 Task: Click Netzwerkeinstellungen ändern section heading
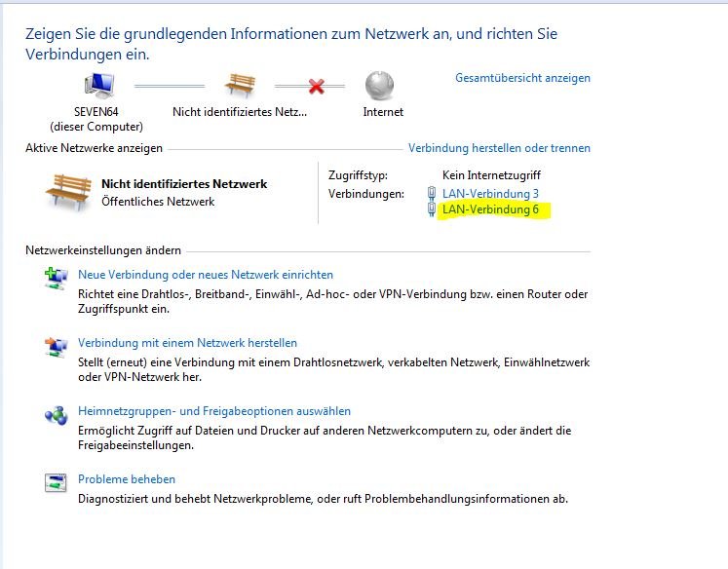[103, 250]
